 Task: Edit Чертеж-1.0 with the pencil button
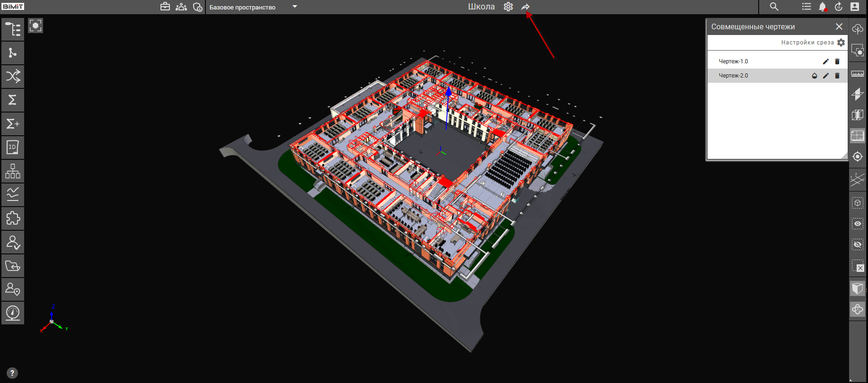tap(826, 61)
